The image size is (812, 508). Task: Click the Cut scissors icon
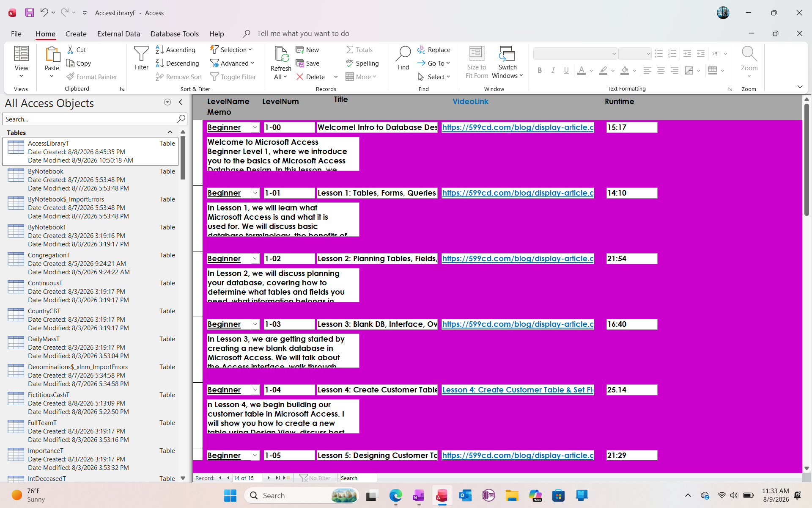[70, 50]
